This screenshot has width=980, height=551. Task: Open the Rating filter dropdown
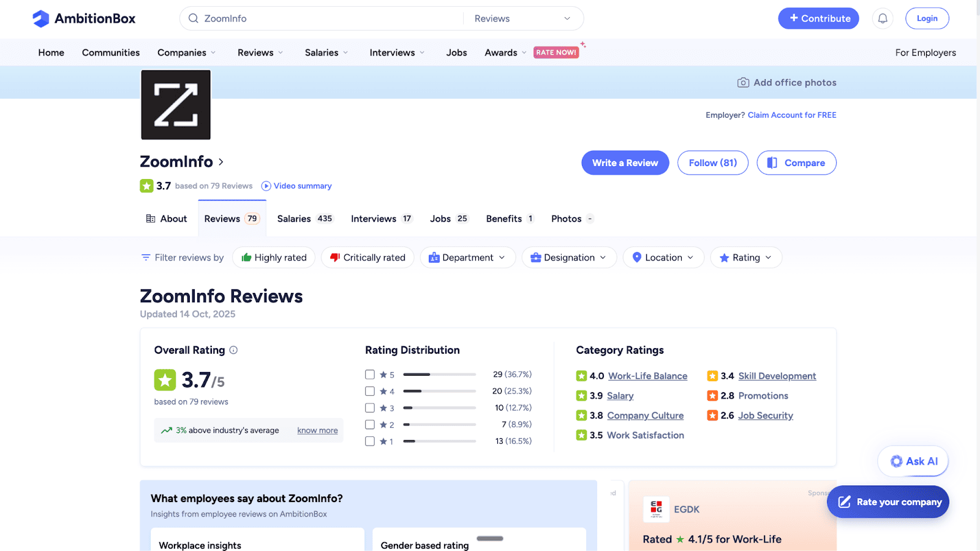[746, 257]
